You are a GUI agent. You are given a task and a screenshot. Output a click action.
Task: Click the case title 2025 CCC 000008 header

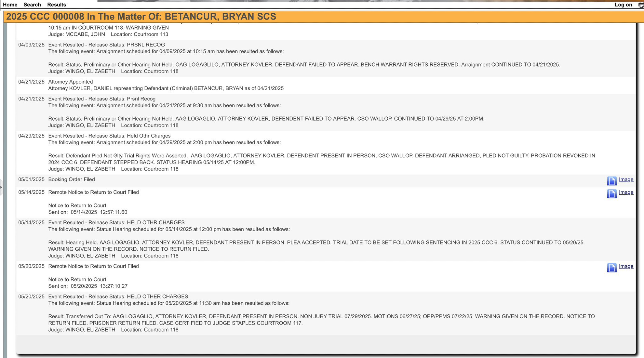pyautogui.click(x=141, y=17)
